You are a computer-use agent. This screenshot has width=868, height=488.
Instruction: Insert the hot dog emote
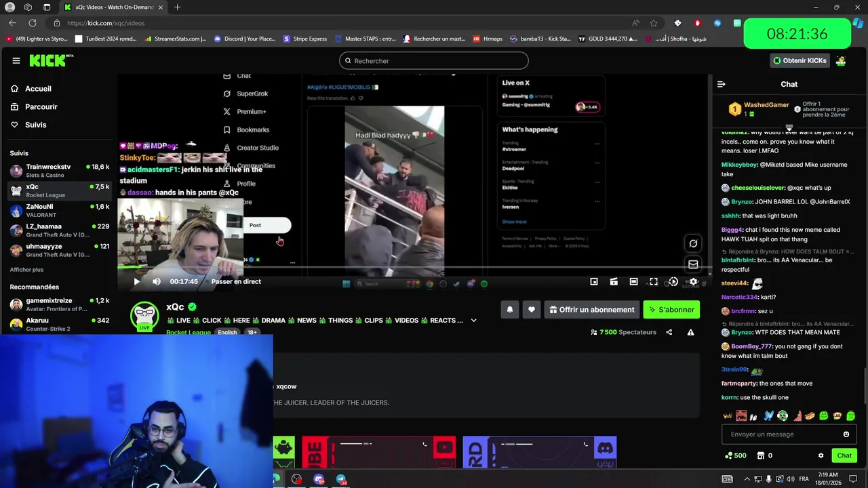point(810,415)
